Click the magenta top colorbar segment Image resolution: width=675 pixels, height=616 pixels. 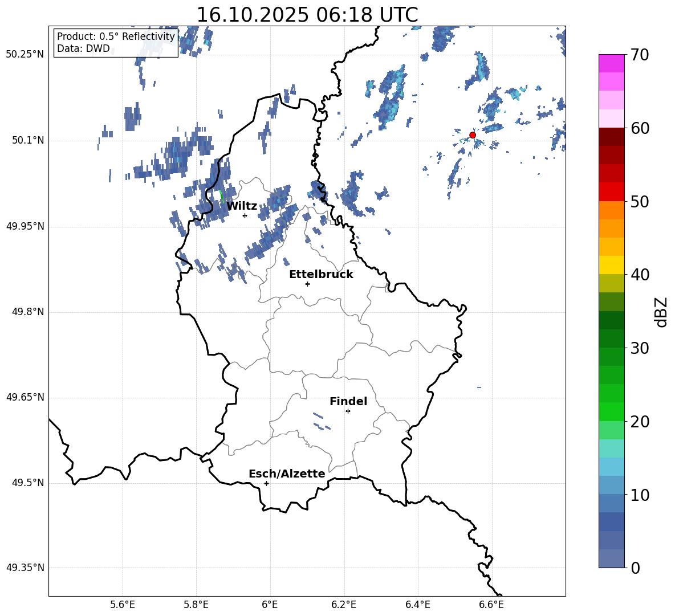612,64
